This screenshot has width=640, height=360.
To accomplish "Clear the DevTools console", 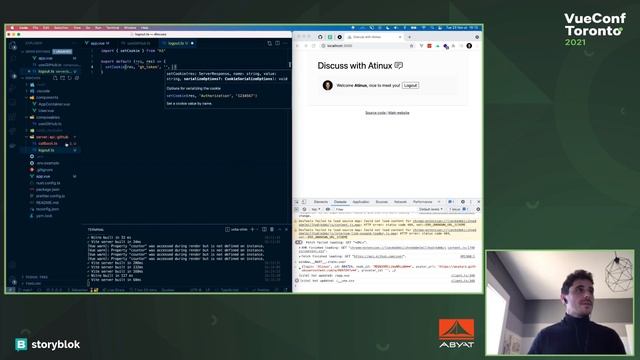I will click(x=304, y=209).
